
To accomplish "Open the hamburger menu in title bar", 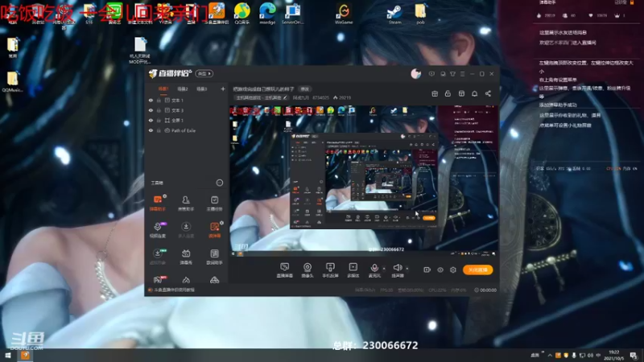I will (x=463, y=74).
